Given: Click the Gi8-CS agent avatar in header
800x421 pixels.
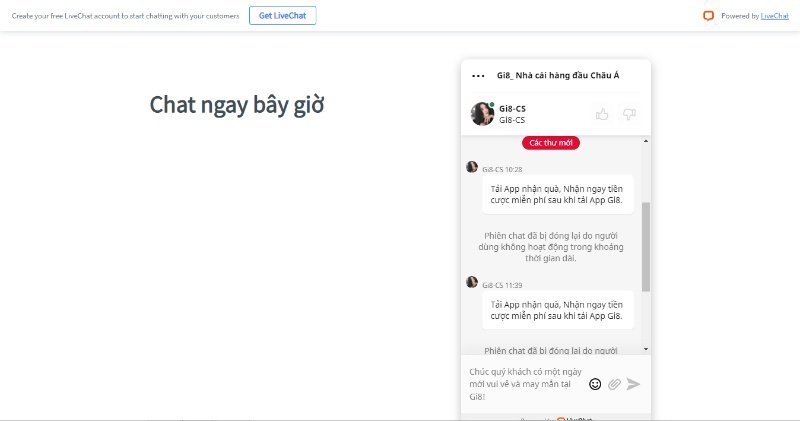Looking at the screenshot, I should click(482, 113).
